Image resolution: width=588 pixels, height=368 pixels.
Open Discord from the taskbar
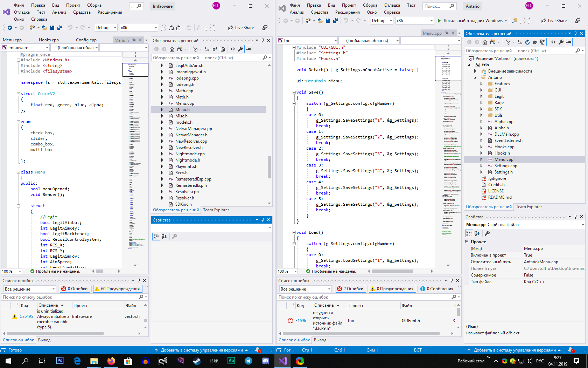pos(265,361)
